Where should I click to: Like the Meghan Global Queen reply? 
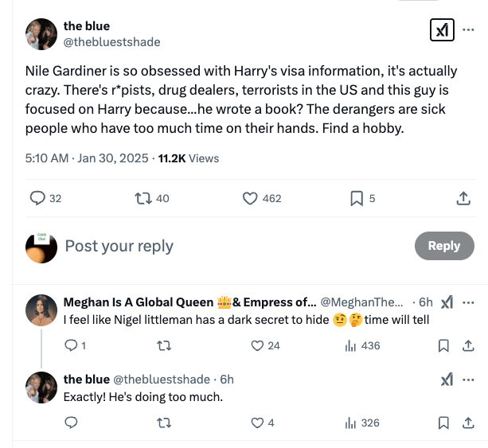[x=257, y=346]
